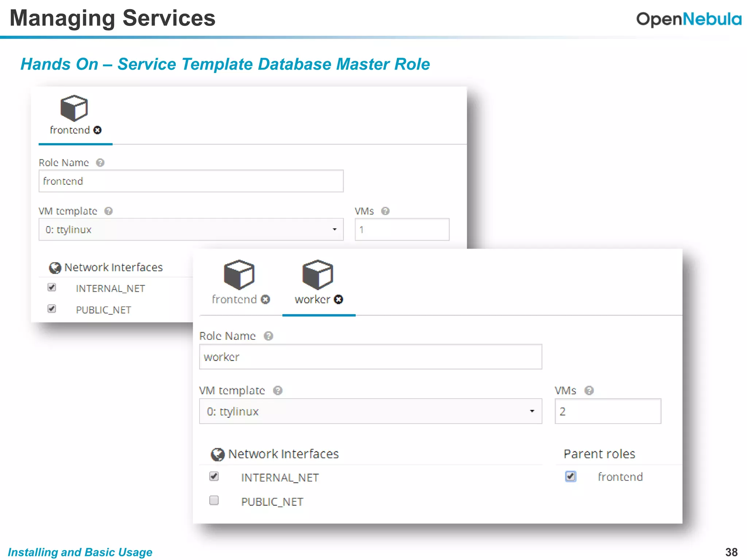Image resolution: width=747 pixels, height=560 pixels.
Task: Remove worker role via x icon
Action: [338, 299]
